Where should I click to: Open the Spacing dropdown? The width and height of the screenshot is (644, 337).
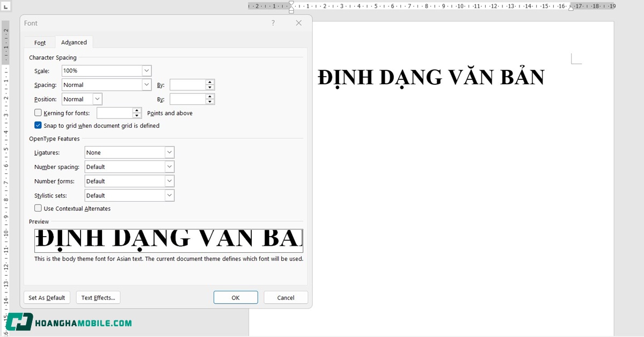147,84
